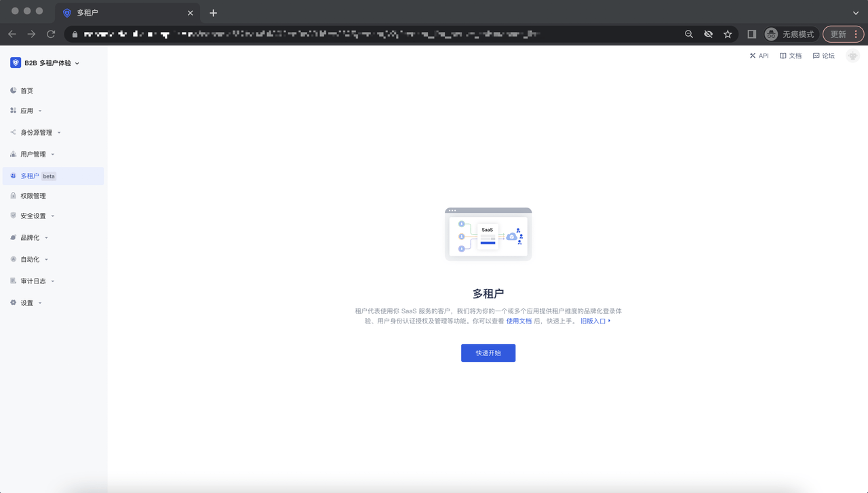
Task: Click the 权限管理 lock icon
Action: [x=14, y=195]
